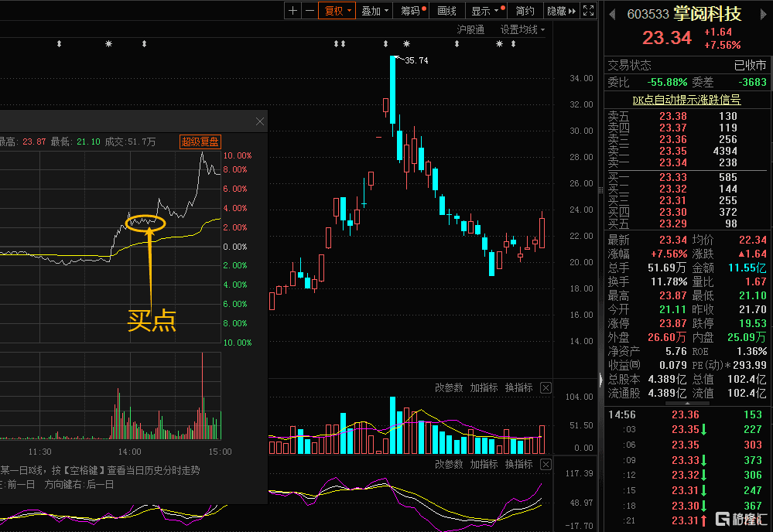Click 内盘 value 25.09万
Image resolution: width=773 pixels, height=532 pixels.
click(x=747, y=337)
